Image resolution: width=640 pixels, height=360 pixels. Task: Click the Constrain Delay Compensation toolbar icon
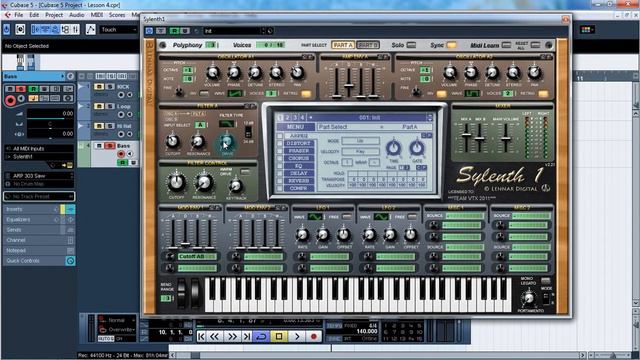(x=20, y=29)
